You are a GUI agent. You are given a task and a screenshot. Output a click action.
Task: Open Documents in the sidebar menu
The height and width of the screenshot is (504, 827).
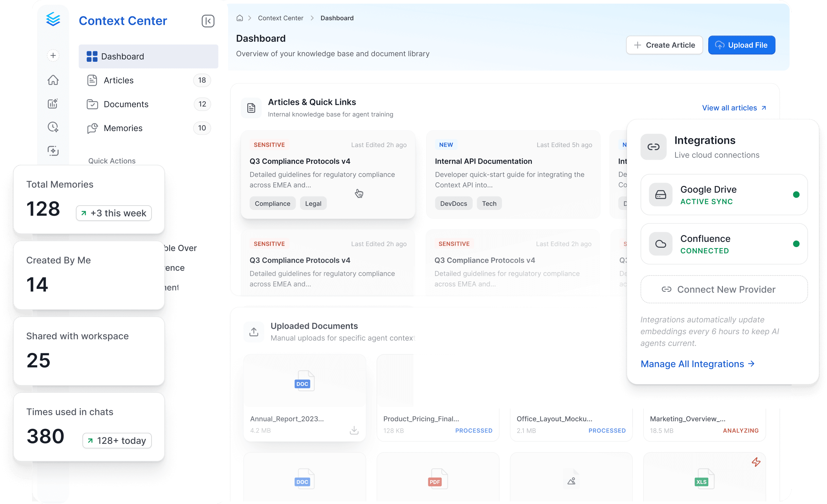click(148, 104)
